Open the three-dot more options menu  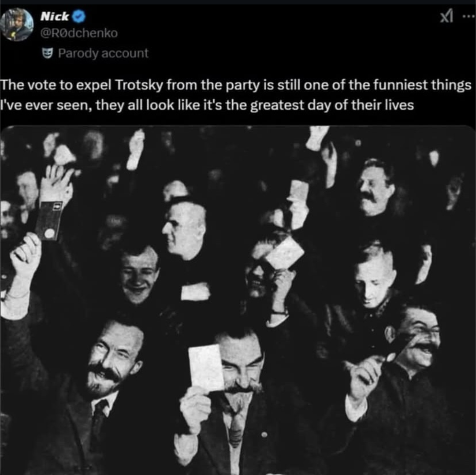[x=466, y=17]
